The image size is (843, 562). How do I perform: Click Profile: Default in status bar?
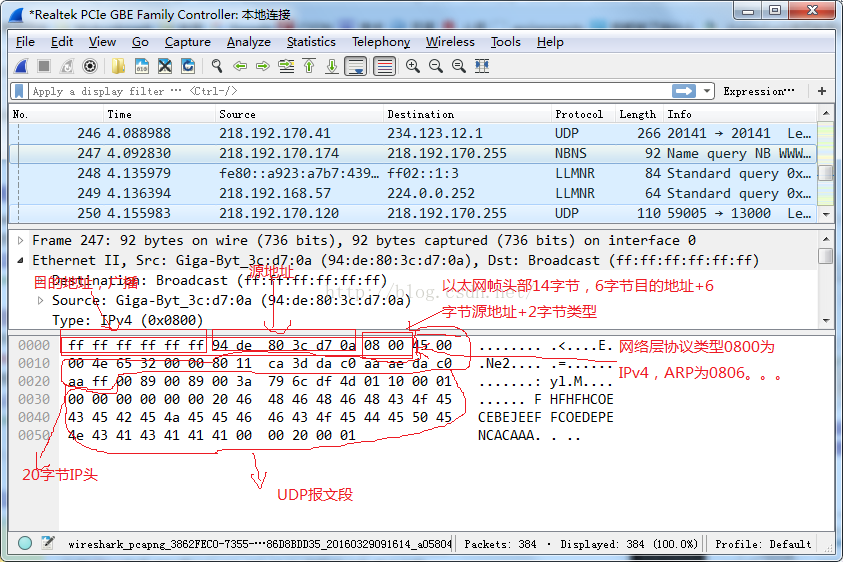[763, 544]
